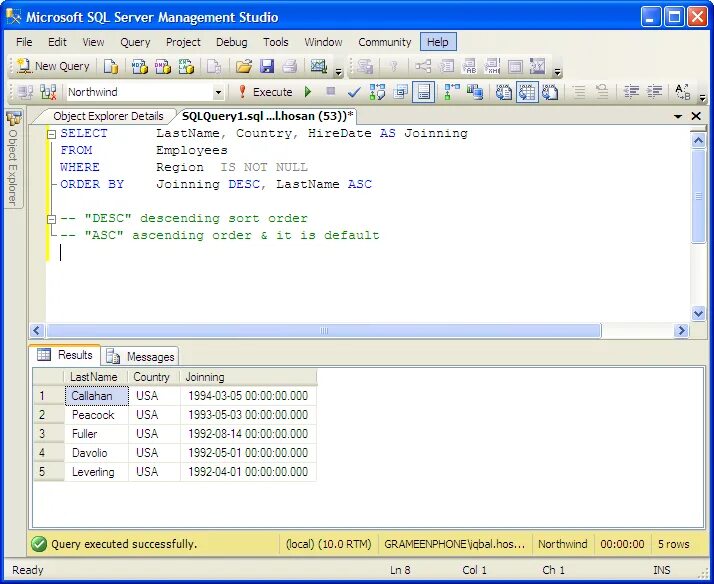Open the Window menu
Image resolution: width=714 pixels, height=584 pixels.
[x=323, y=42]
